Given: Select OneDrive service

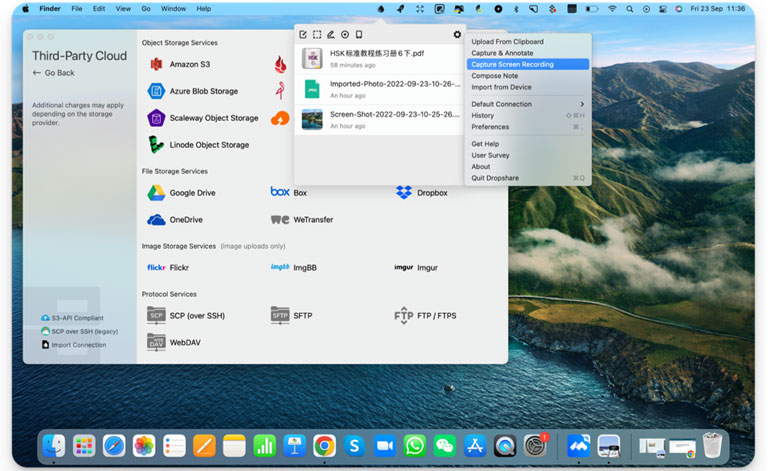Looking at the screenshot, I should click(x=175, y=220).
